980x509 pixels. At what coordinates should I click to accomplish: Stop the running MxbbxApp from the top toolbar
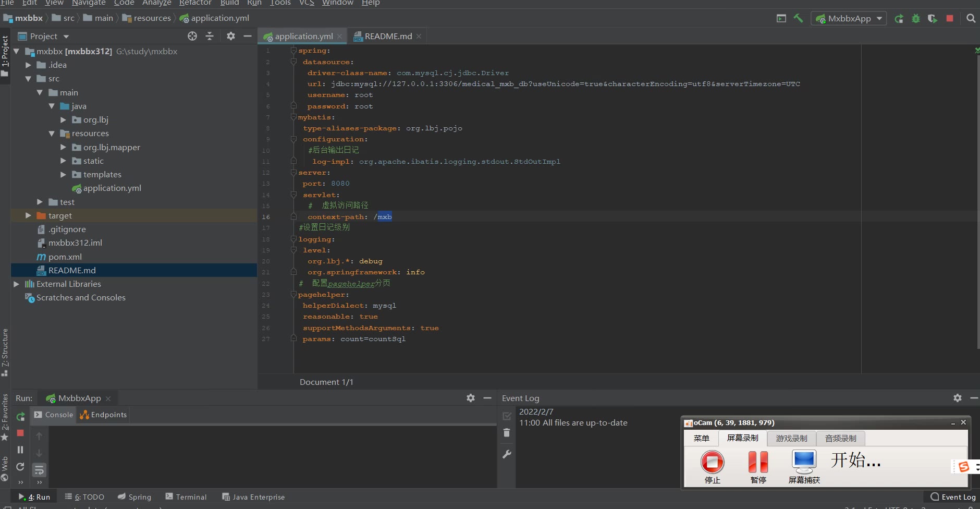(950, 18)
